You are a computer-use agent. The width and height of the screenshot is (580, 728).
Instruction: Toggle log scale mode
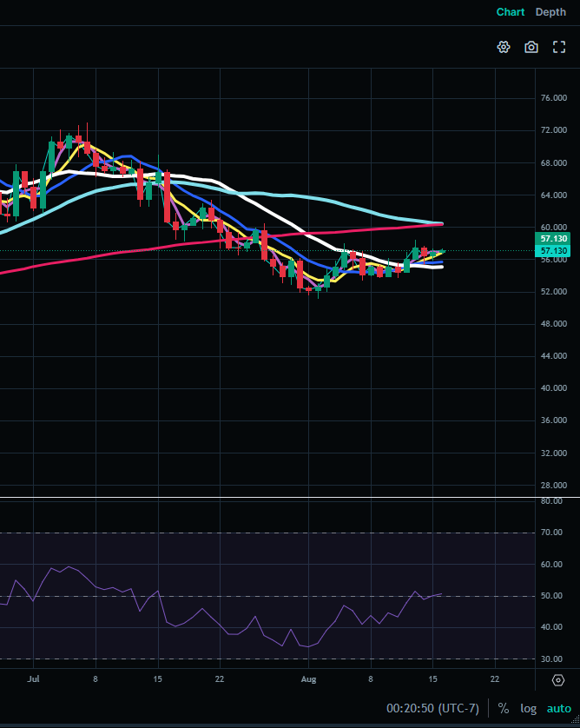point(528,708)
